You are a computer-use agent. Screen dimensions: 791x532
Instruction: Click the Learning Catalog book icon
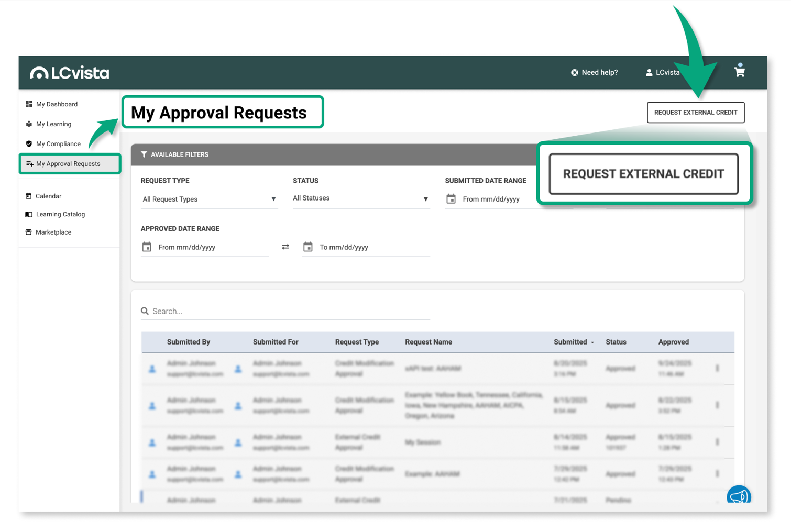point(29,214)
